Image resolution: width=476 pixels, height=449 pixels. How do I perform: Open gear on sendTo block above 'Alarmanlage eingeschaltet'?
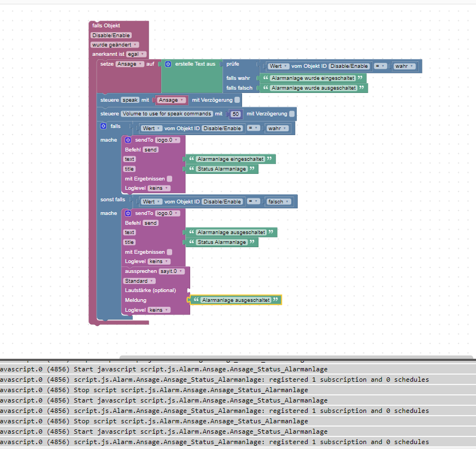(128, 140)
